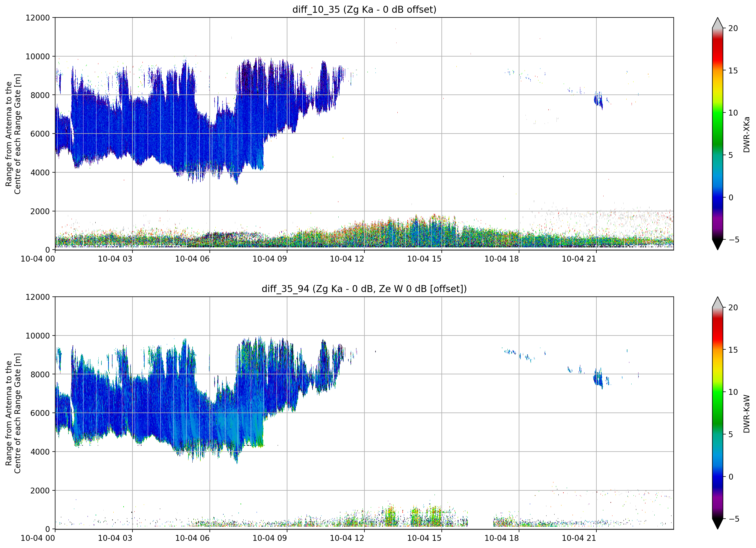Click x tick "10-04 21" under diff_10_35 plot
This screenshot has width=756, height=548.
pos(579,259)
